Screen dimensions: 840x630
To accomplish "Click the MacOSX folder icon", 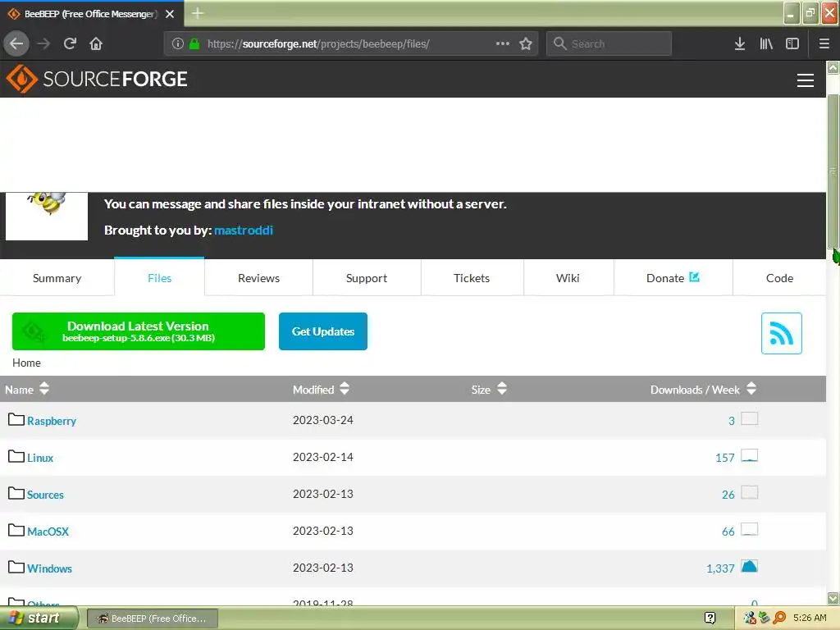I will pos(16,531).
